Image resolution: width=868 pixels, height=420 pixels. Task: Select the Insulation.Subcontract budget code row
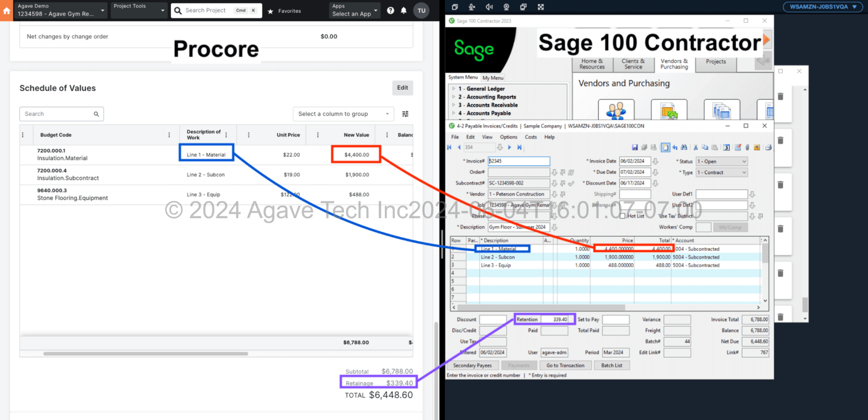[216, 175]
